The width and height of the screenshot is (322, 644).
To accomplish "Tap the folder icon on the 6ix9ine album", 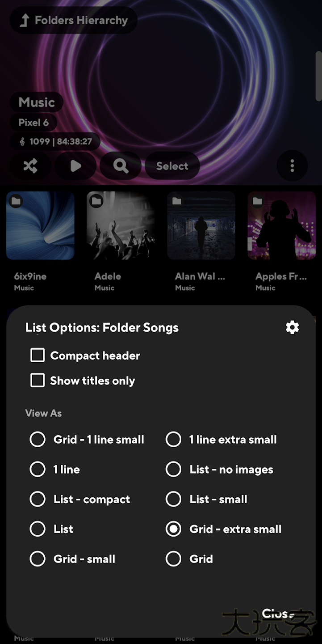I will [16, 201].
